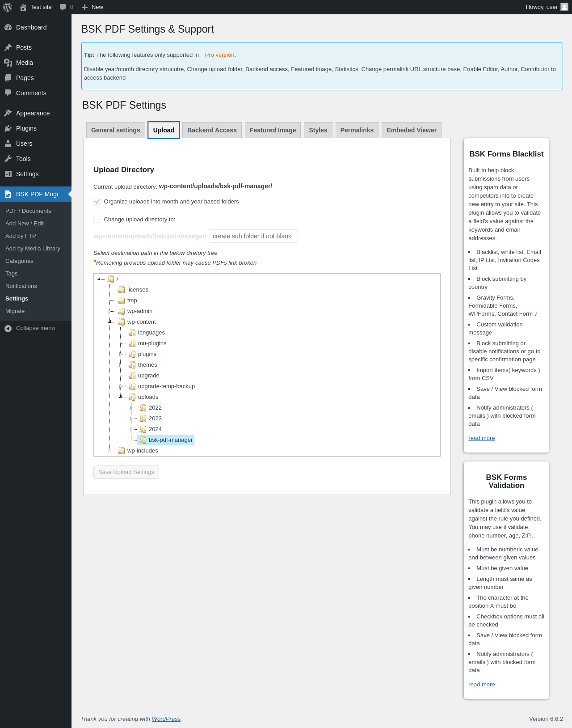Open PDF / Documents submenu item
Viewport: 572px width, 728px height.
click(x=28, y=211)
